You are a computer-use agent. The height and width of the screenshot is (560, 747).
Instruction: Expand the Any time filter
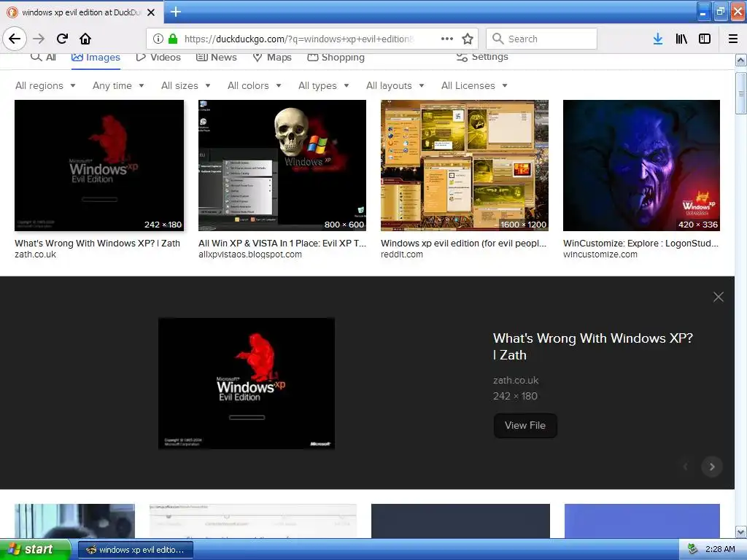coord(118,86)
